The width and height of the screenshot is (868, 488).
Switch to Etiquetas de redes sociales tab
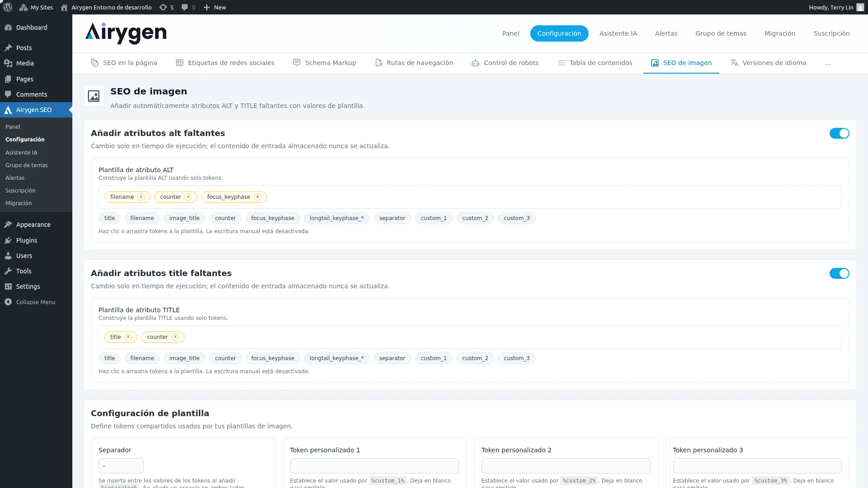[225, 63]
